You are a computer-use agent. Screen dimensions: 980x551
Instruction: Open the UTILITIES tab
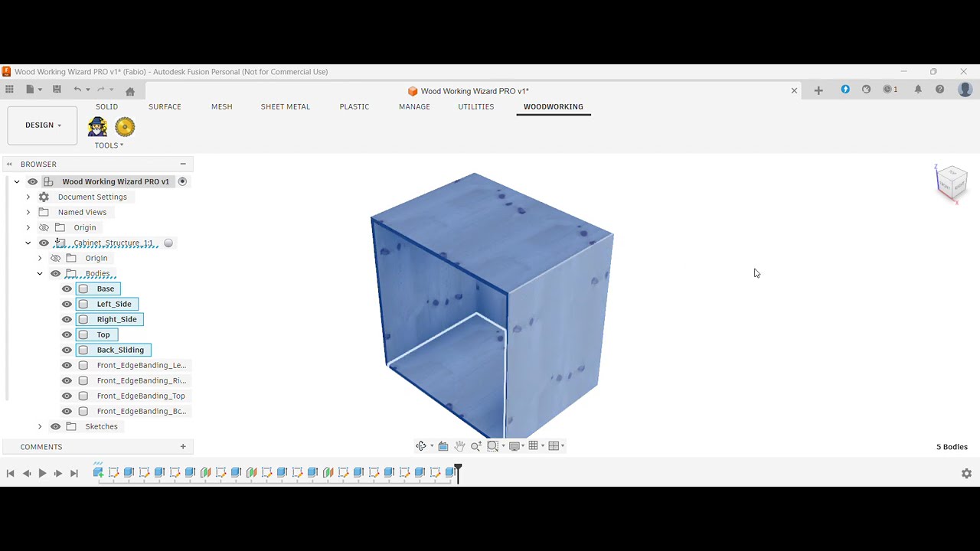point(476,106)
